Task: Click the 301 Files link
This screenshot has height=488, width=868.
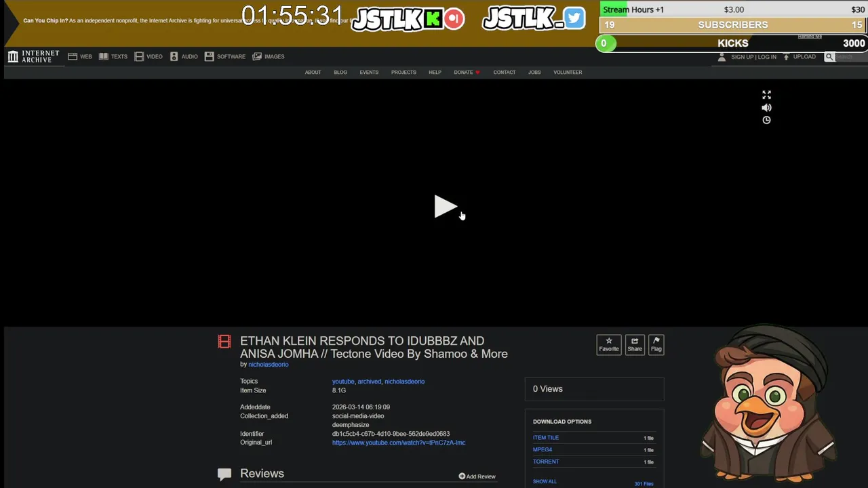Action: coord(644,483)
